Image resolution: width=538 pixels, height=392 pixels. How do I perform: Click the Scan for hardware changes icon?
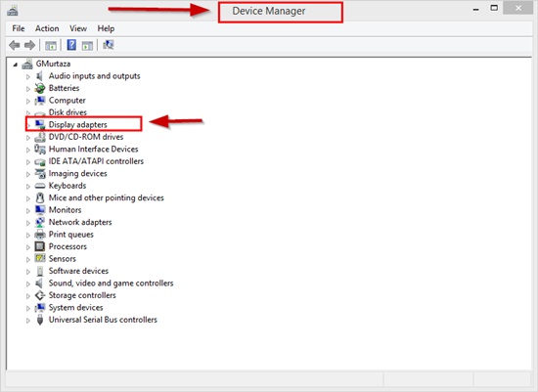[109, 45]
